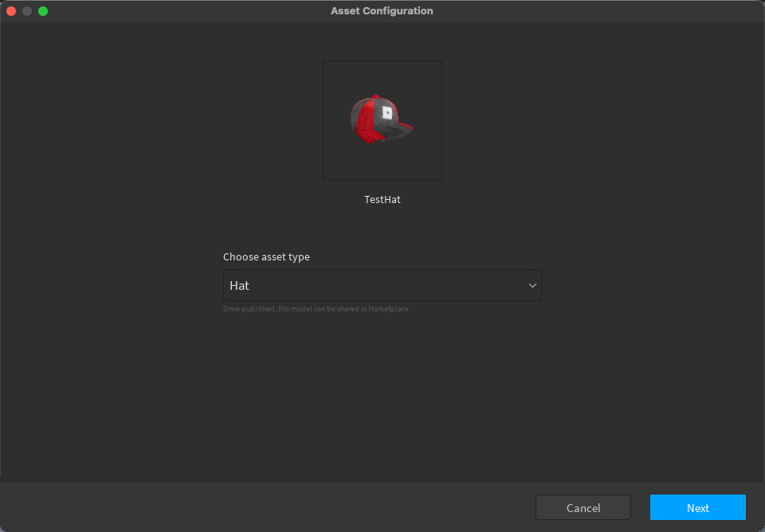Cancel the asset configuration

click(583, 507)
